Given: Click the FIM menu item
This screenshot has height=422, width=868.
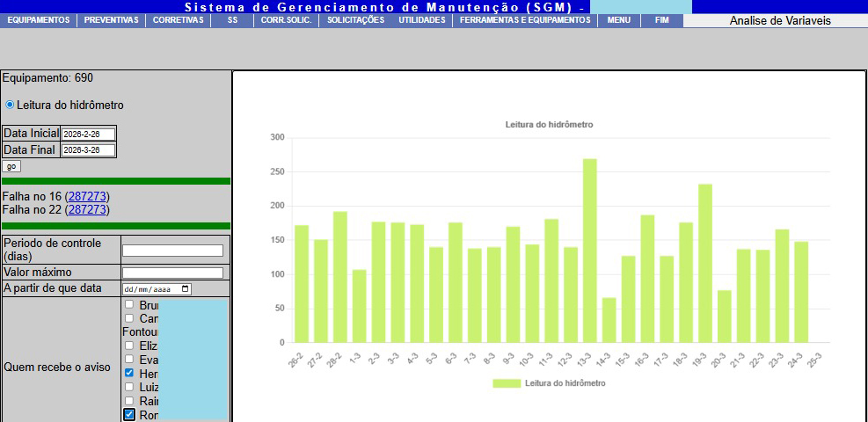Looking at the screenshot, I should coord(662,20).
